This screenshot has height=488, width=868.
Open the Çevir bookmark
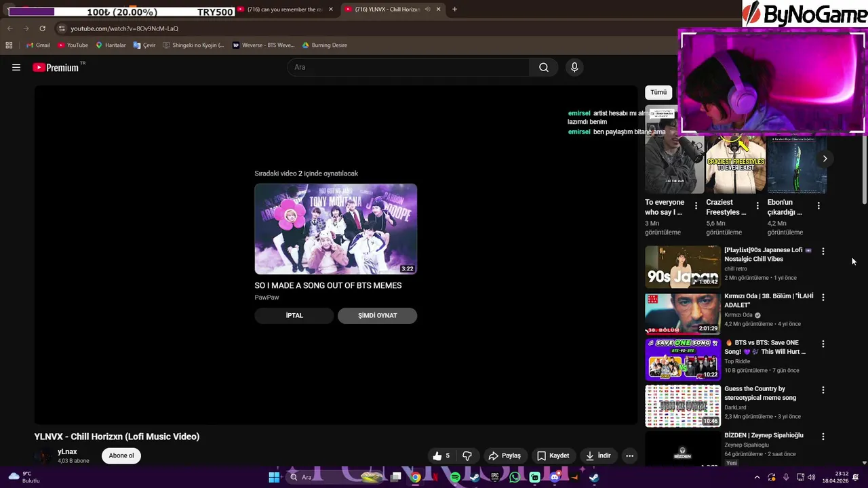click(x=144, y=45)
